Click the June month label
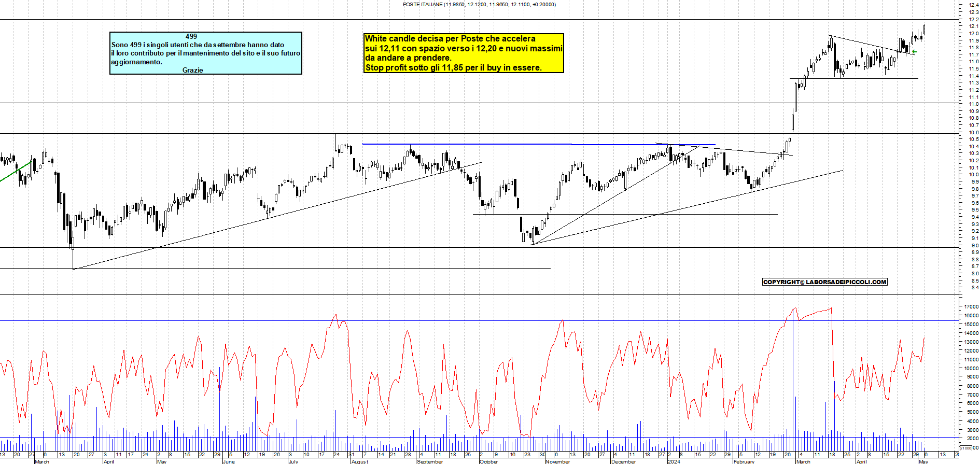 coord(229,461)
